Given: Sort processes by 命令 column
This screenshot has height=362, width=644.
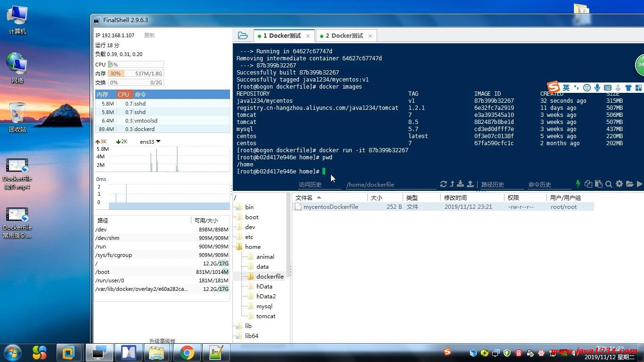Looking at the screenshot, I should pos(182,94).
